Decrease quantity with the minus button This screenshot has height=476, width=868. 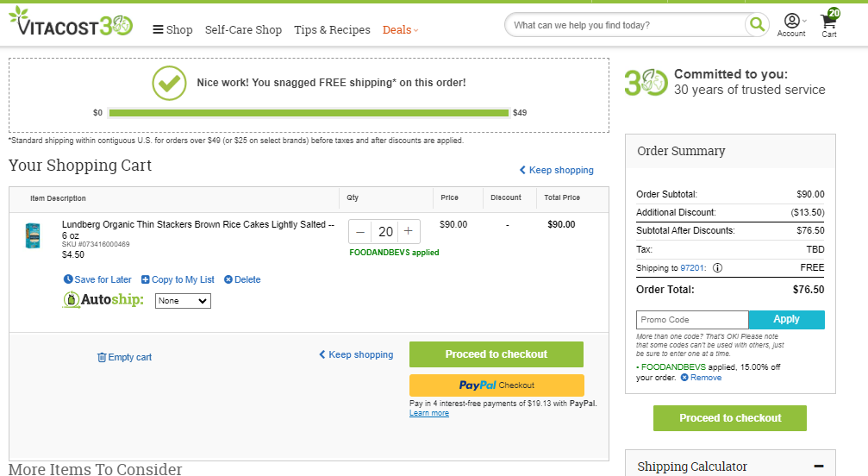[360, 231]
